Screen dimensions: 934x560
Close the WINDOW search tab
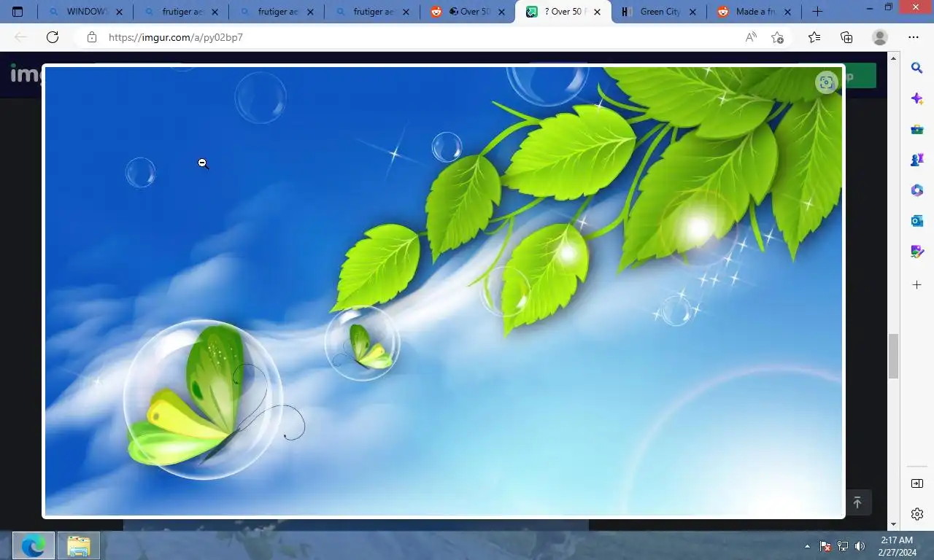click(120, 12)
